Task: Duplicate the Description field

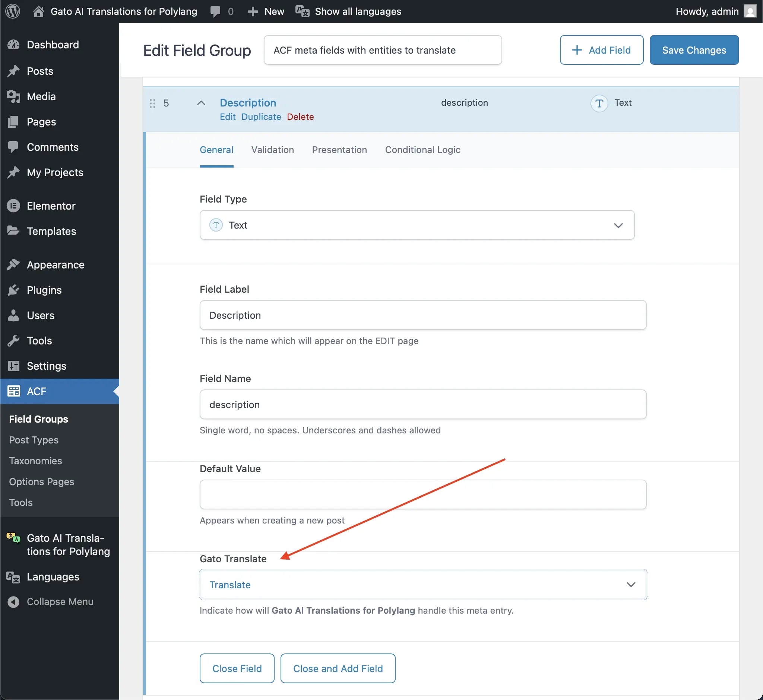Action: pyautogui.click(x=261, y=117)
